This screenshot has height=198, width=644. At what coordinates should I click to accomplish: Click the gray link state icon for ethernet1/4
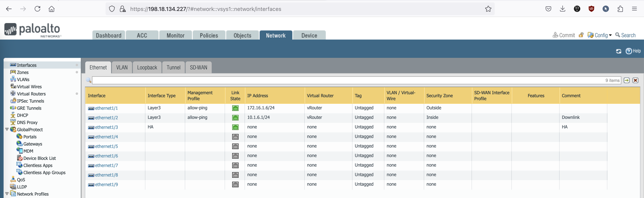pos(235,137)
